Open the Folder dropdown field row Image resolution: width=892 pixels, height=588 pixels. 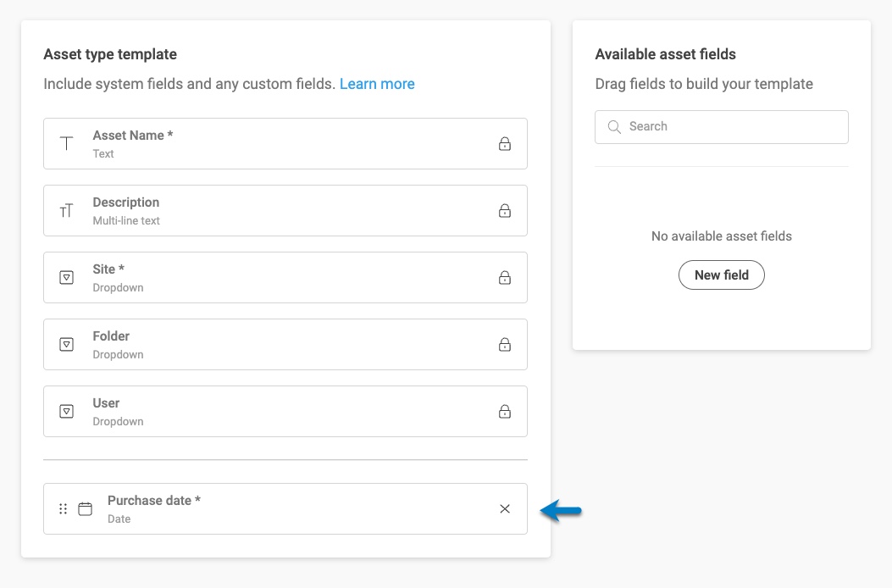tap(285, 344)
